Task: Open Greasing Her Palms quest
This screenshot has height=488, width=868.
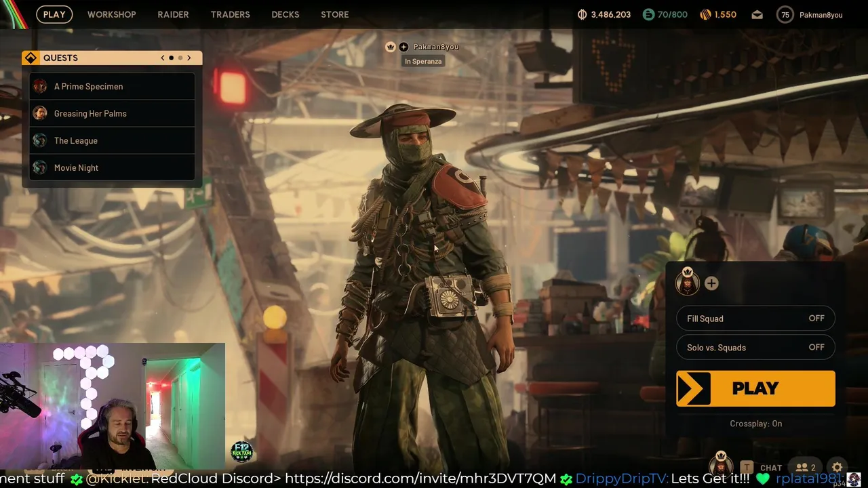Action: pyautogui.click(x=113, y=113)
